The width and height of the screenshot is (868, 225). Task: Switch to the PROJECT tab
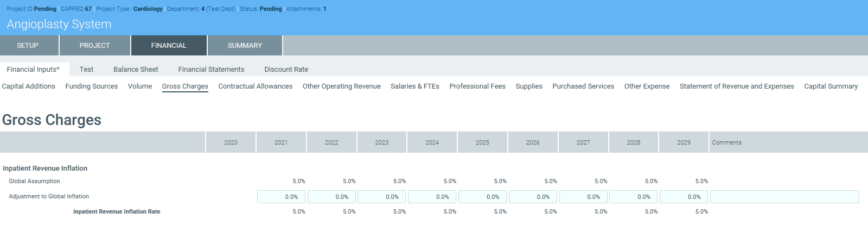coord(95,46)
